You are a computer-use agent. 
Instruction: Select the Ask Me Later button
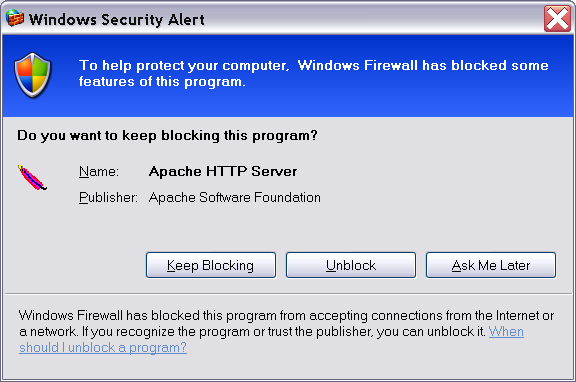[x=491, y=265]
